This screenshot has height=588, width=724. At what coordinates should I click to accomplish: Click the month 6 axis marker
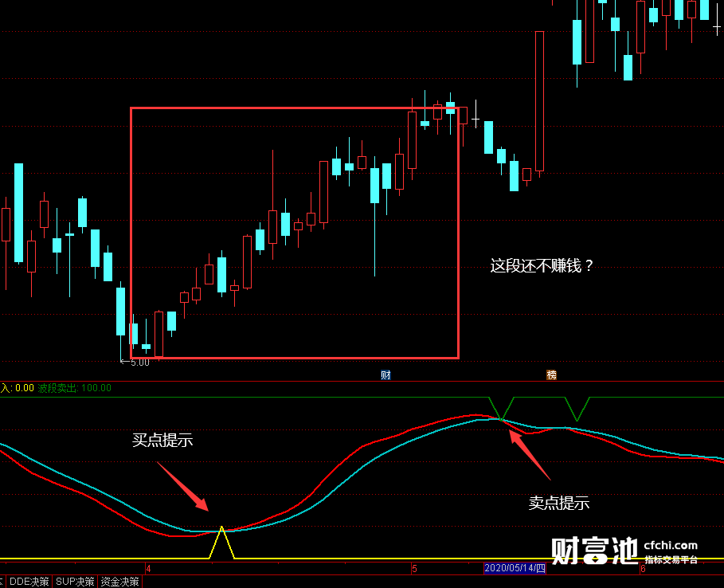click(642, 569)
